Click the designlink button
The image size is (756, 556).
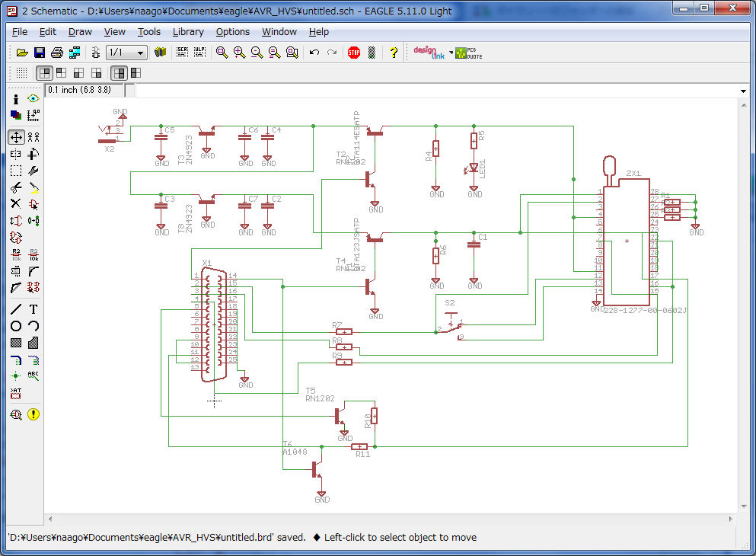tap(429, 53)
